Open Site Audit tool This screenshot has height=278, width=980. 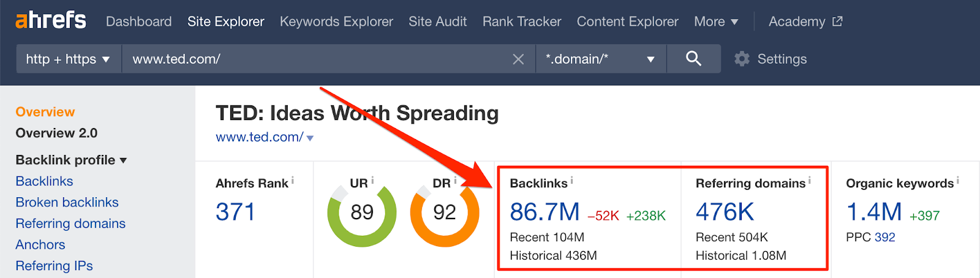click(437, 21)
